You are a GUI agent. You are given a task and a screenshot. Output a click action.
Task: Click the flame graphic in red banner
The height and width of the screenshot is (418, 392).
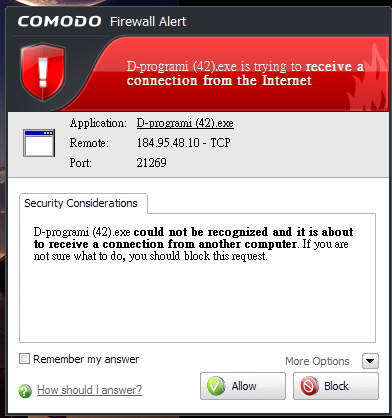tap(368, 78)
